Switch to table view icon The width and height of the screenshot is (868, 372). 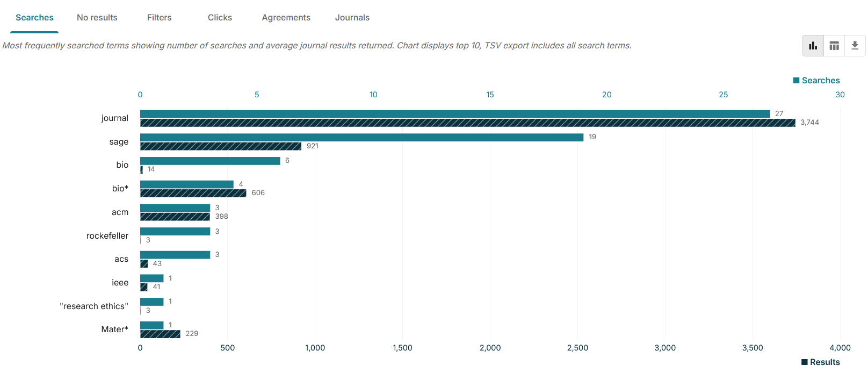[x=834, y=46]
